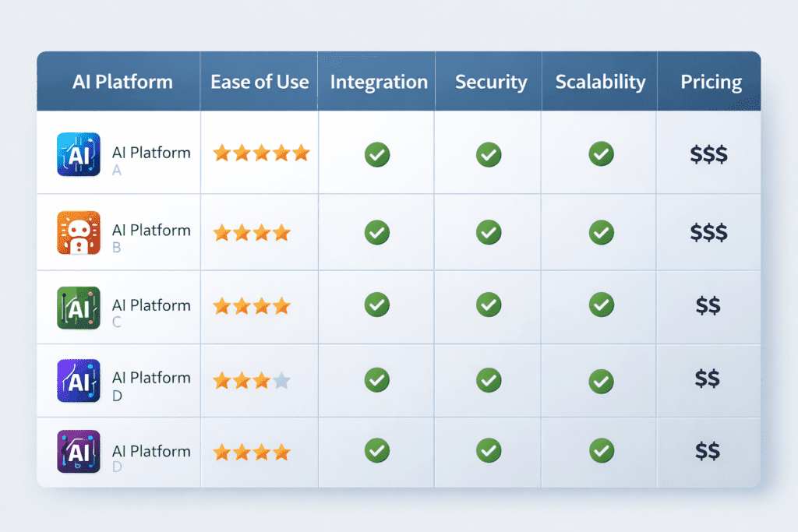
Task: Click the grey empty star in the Platform D rating
Action: pyautogui.click(x=281, y=380)
